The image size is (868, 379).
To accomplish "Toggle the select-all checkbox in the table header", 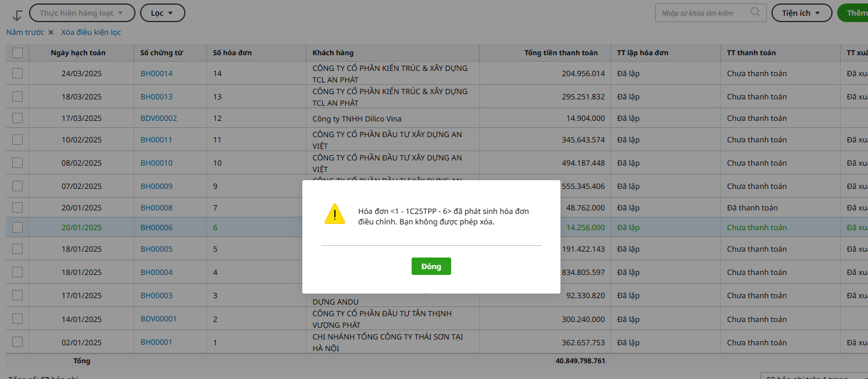I will click(17, 53).
